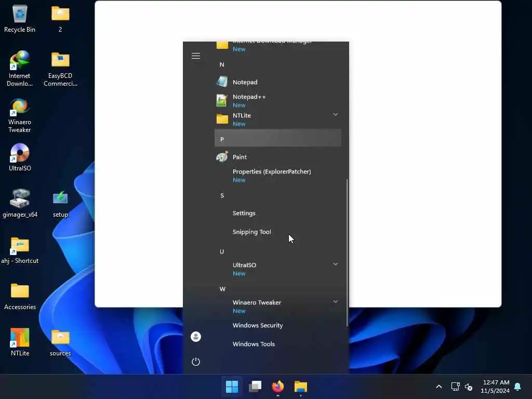Image resolution: width=532 pixels, height=399 pixels.
Task: Open the Power options icon in Start menu
Action: click(196, 362)
